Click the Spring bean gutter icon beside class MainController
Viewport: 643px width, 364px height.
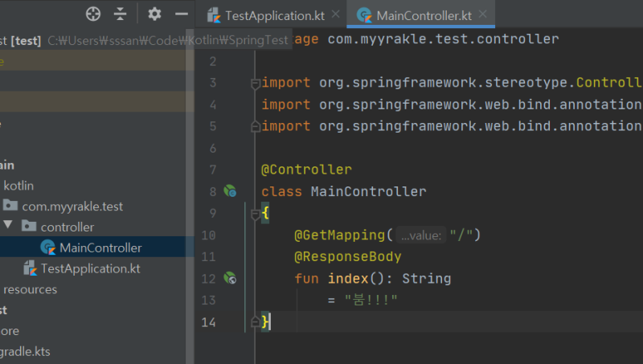(230, 191)
